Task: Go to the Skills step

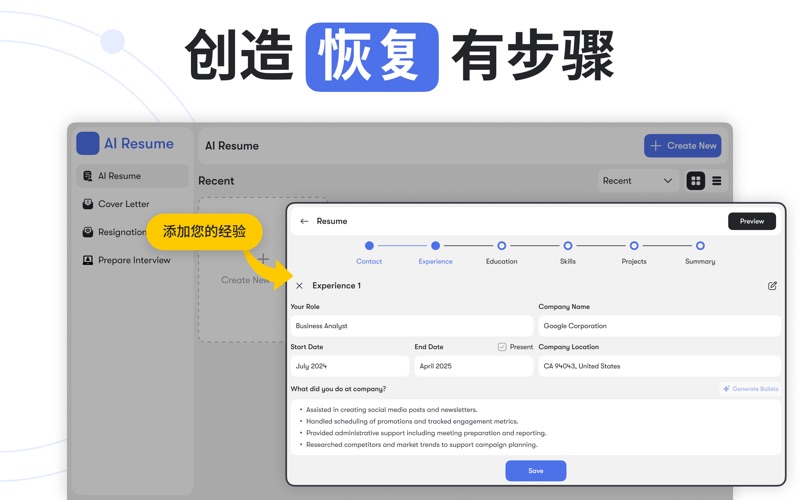Action: (x=568, y=253)
